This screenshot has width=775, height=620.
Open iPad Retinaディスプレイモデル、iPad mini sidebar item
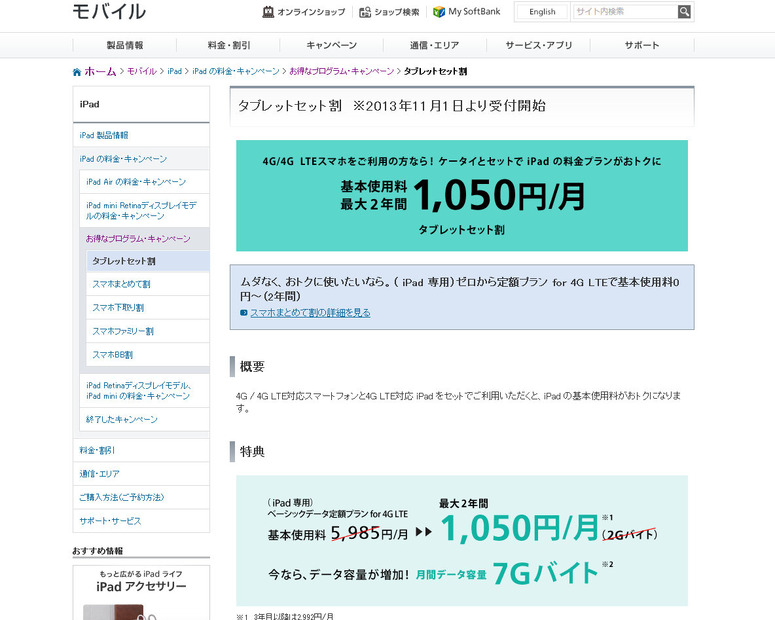(x=144, y=391)
